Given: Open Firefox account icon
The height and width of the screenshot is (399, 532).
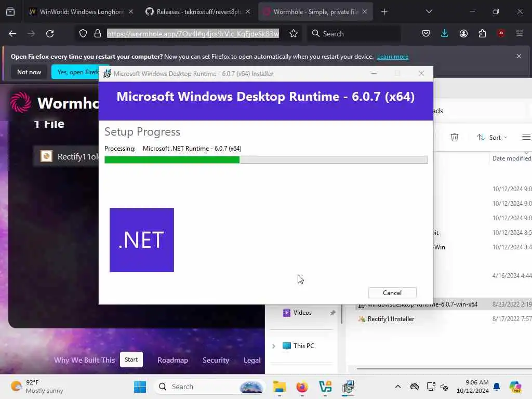Looking at the screenshot, I should [x=463, y=34].
